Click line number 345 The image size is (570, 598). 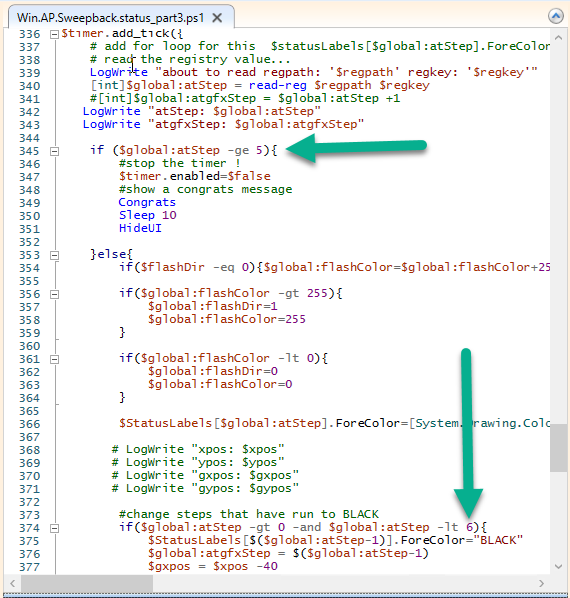(29, 151)
